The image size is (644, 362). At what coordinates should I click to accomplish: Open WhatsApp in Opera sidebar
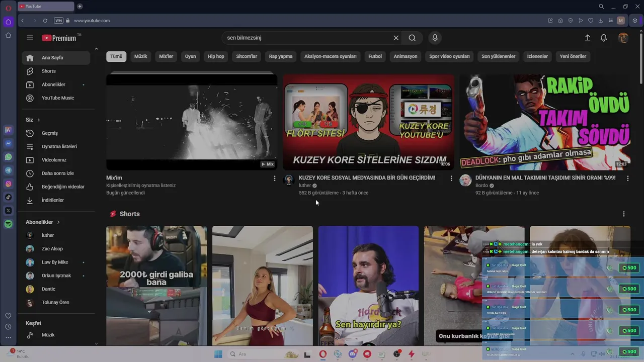pos(9,157)
